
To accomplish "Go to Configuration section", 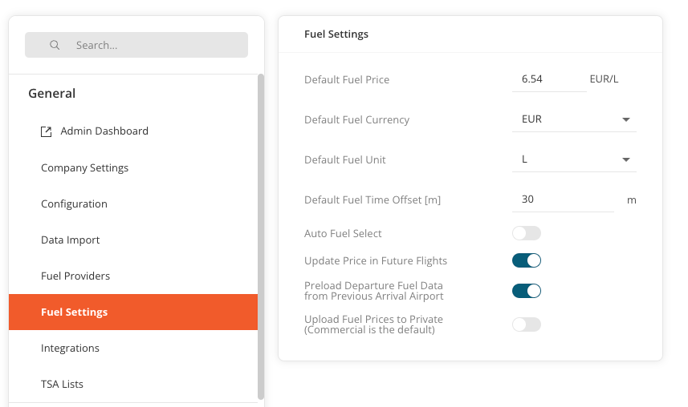I will 74,204.
